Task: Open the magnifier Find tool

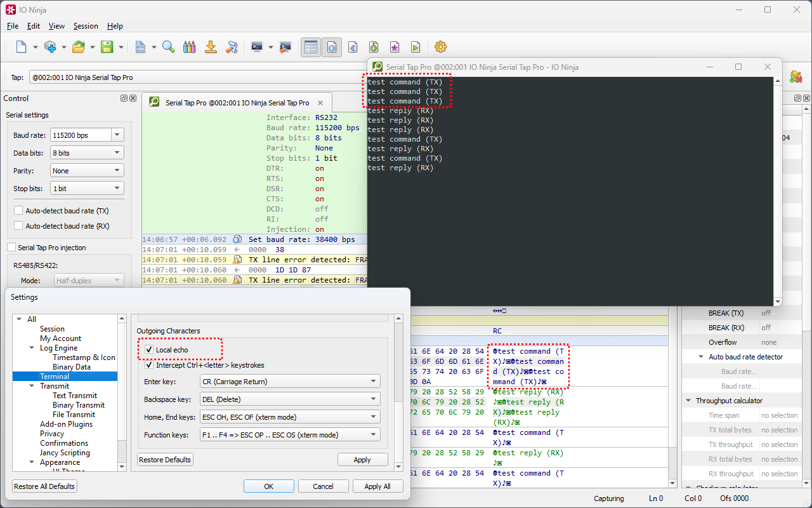Action: click(x=168, y=47)
